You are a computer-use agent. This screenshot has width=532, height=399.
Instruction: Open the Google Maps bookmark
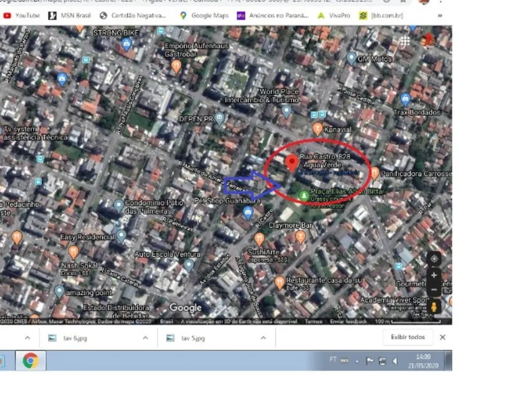204,15
